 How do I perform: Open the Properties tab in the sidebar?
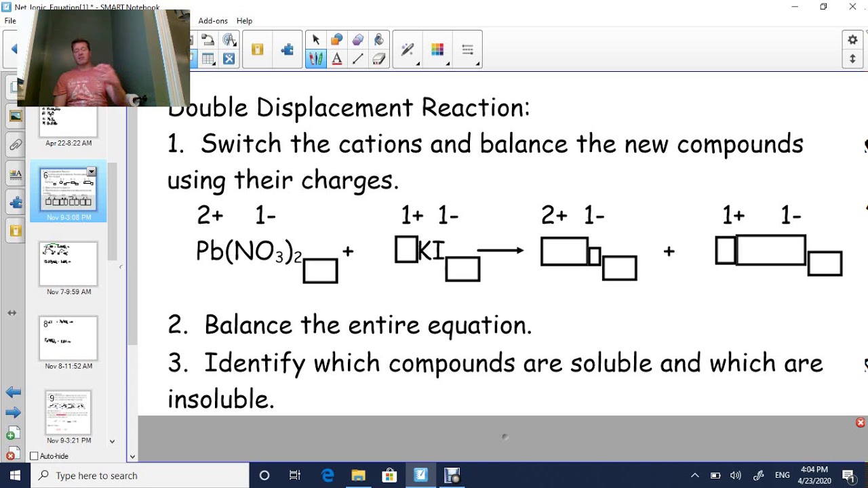click(15, 174)
